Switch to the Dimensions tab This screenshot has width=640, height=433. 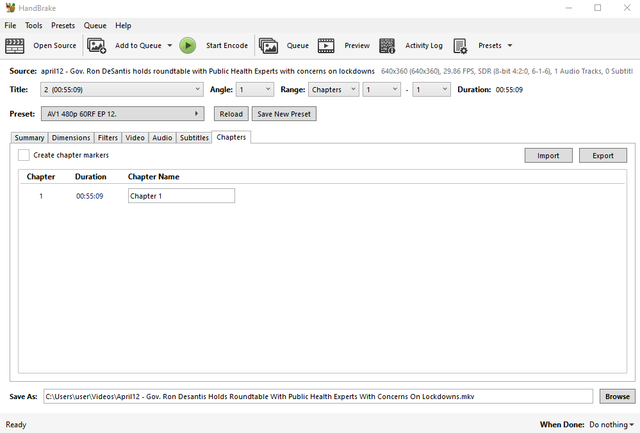[71, 138]
